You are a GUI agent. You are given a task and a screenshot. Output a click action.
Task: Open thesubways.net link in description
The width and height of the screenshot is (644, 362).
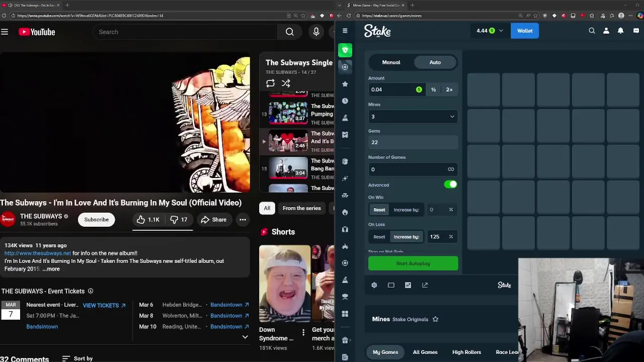point(38,253)
